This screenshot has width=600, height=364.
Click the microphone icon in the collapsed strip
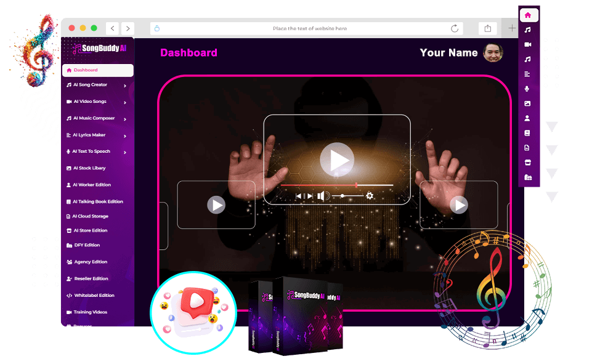527,89
